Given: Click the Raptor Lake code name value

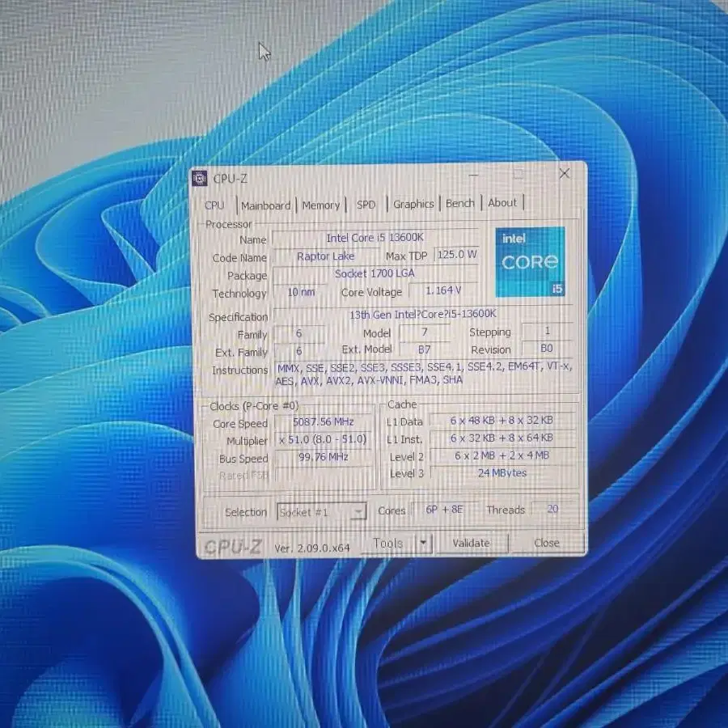Looking at the screenshot, I should 325,256.
